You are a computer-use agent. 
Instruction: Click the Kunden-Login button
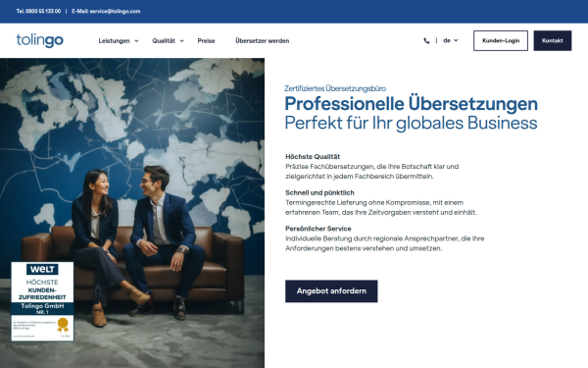501,40
